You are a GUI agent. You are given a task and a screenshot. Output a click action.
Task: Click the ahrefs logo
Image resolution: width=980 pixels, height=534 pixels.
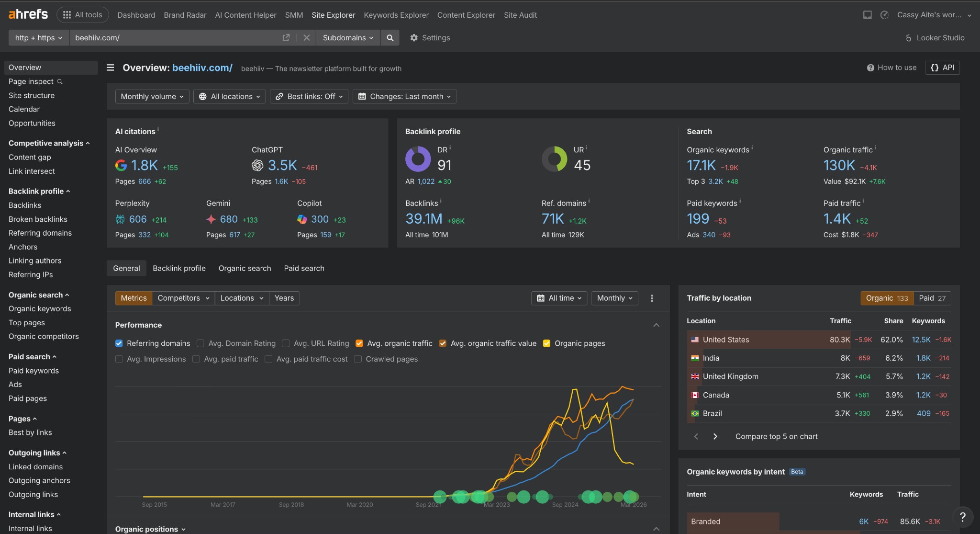[28, 14]
